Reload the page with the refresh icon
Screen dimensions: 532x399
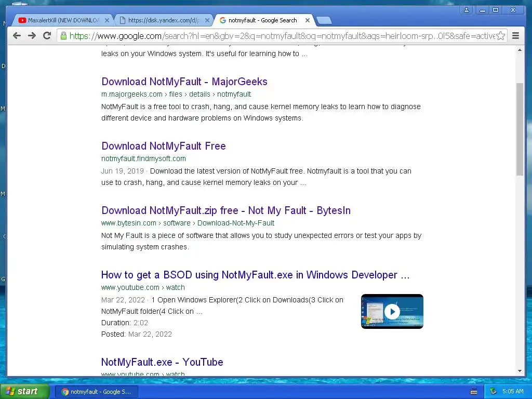(x=47, y=36)
